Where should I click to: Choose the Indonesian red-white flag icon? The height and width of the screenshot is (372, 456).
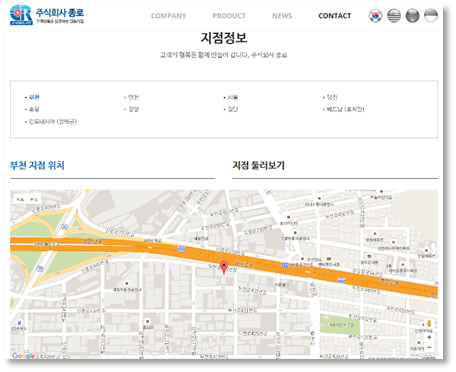tap(431, 16)
